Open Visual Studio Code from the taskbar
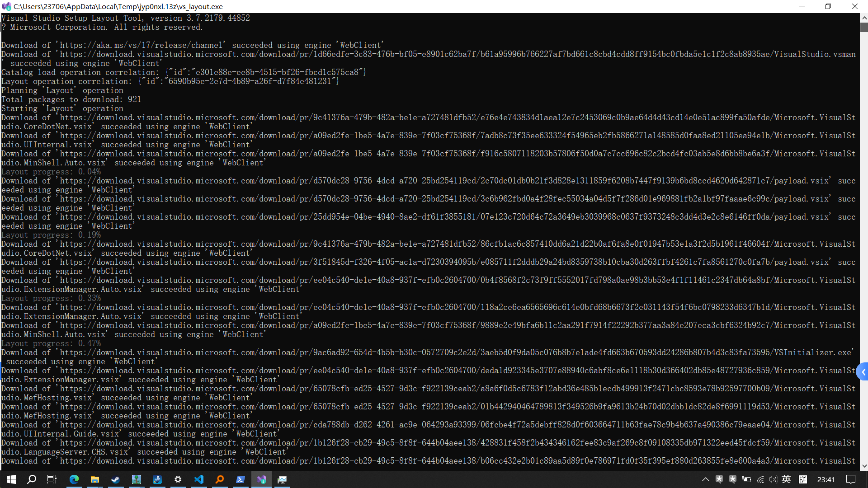The width and height of the screenshot is (868, 488). pos(199,479)
